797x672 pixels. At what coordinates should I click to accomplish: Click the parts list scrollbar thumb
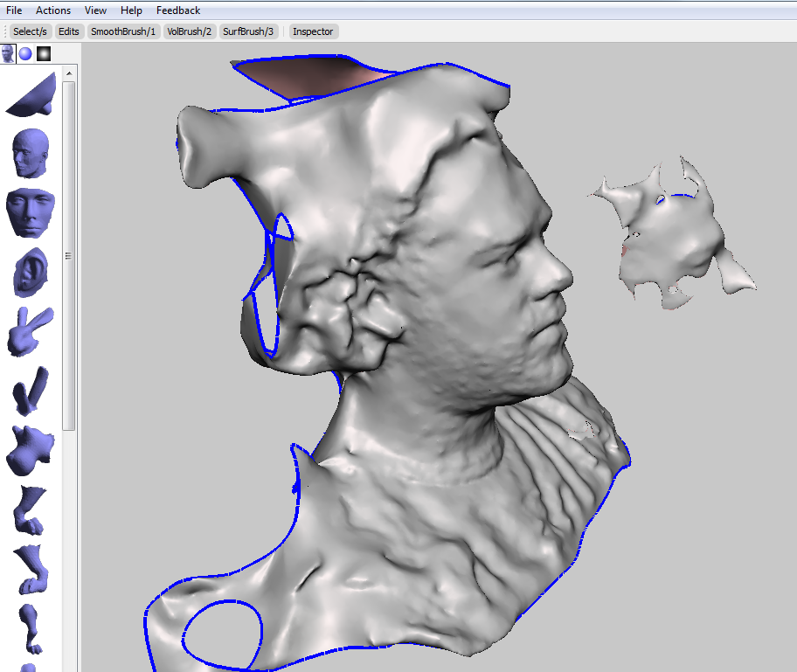pos(69,256)
